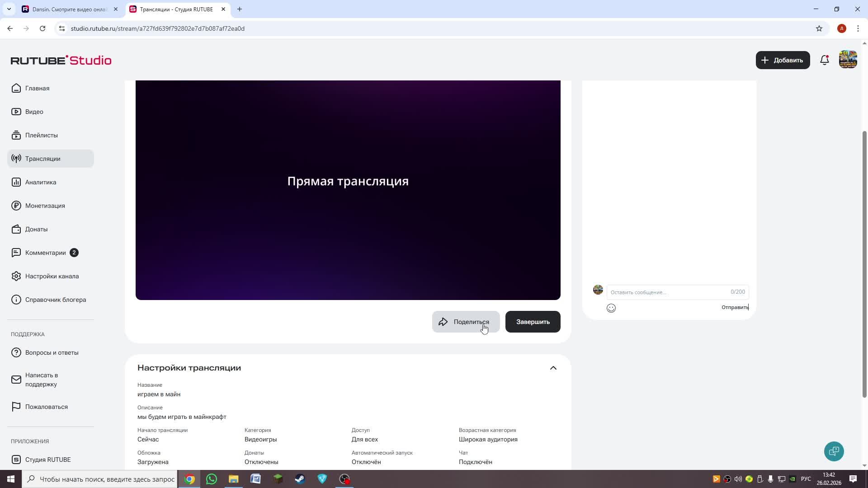The width and height of the screenshot is (868, 488).
Task: Open Chrome three-dot menu
Action: coord(858,28)
